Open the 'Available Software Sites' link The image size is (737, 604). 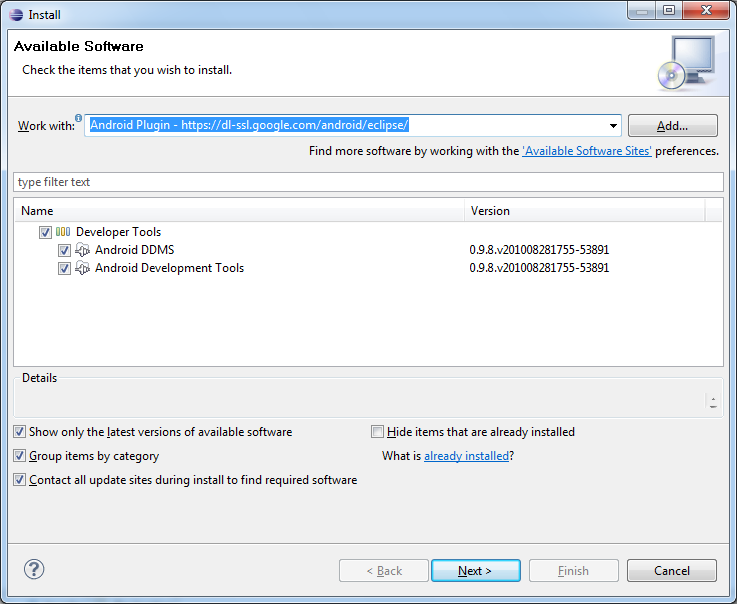pos(587,151)
